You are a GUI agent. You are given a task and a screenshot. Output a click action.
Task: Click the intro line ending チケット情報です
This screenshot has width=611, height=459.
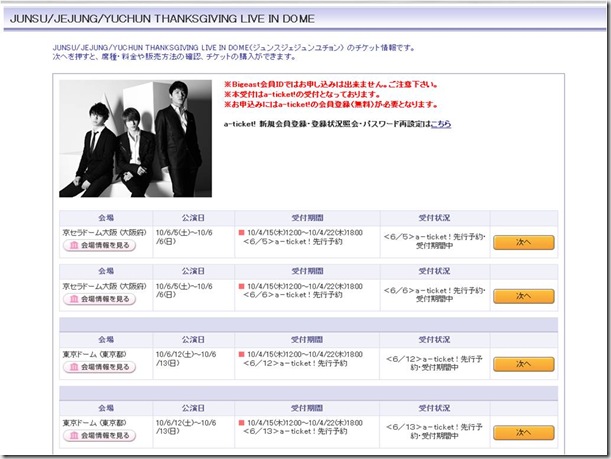(234, 48)
